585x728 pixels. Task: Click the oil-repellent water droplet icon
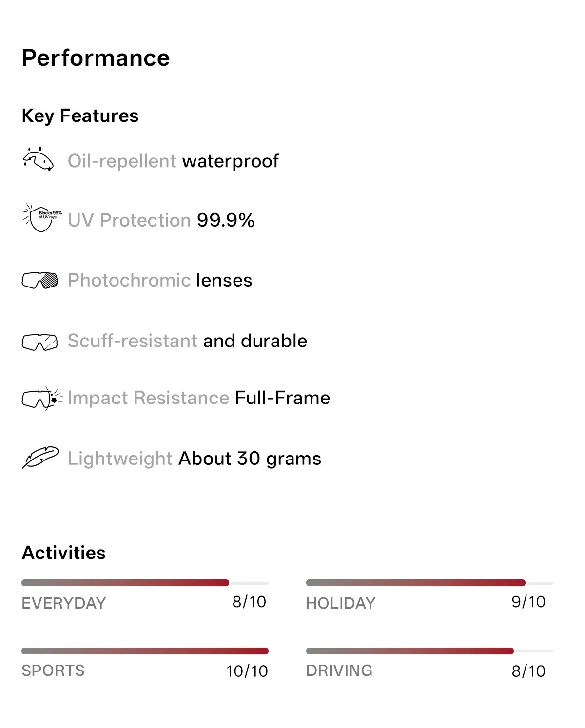[38, 159]
